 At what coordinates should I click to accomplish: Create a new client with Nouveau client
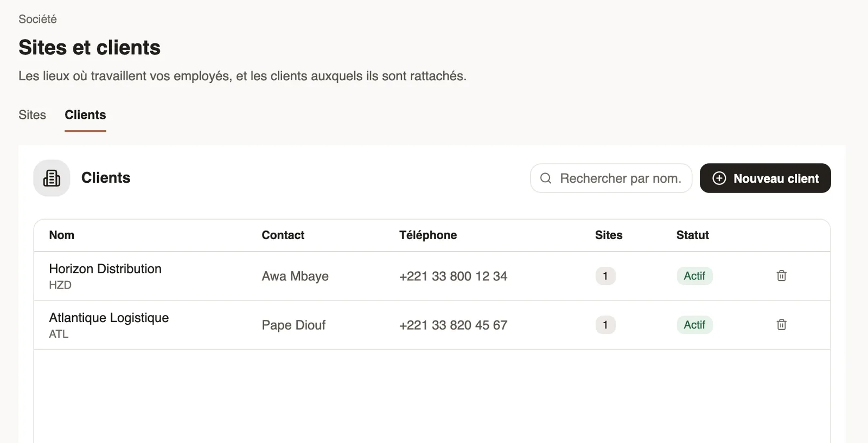coord(765,178)
